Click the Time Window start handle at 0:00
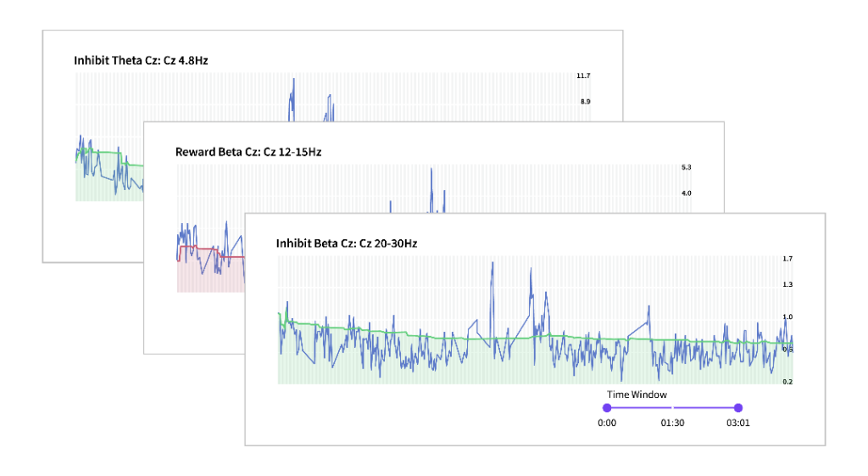Screen dimensions: 868x476 (x=607, y=408)
